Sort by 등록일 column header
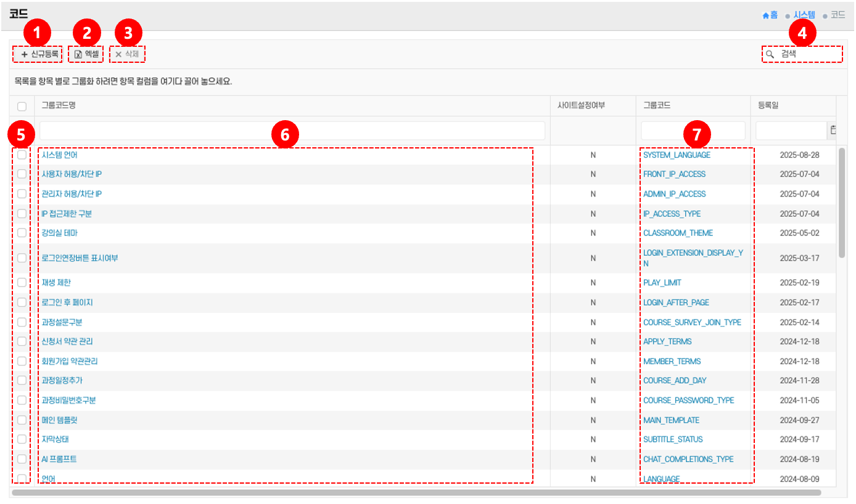 click(x=768, y=105)
